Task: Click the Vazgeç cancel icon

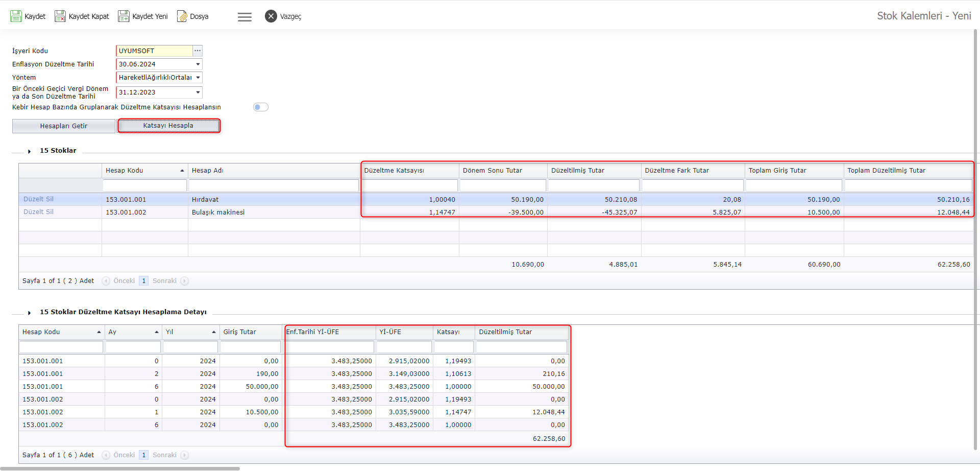Action: [x=271, y=16]
